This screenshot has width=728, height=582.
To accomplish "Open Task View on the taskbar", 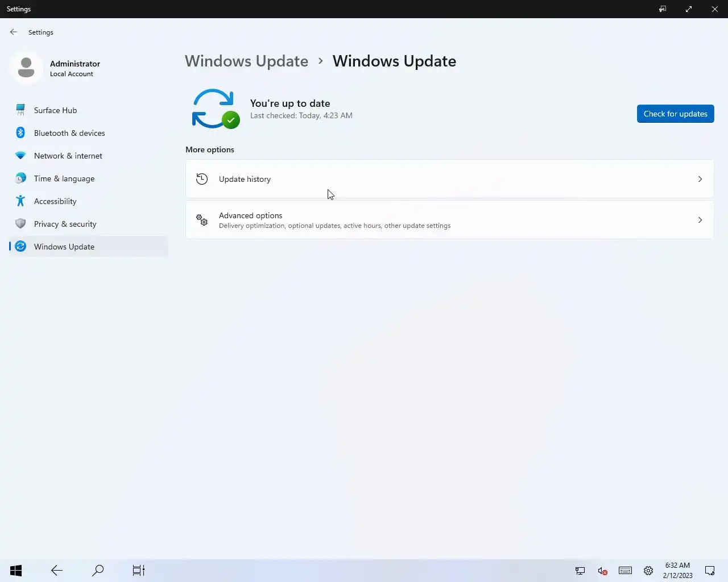I will [139, 570].
